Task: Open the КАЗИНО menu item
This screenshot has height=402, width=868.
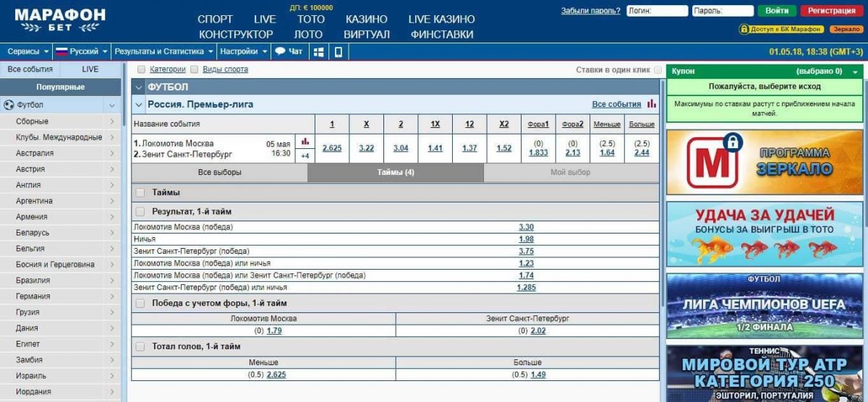Action: 366,20
